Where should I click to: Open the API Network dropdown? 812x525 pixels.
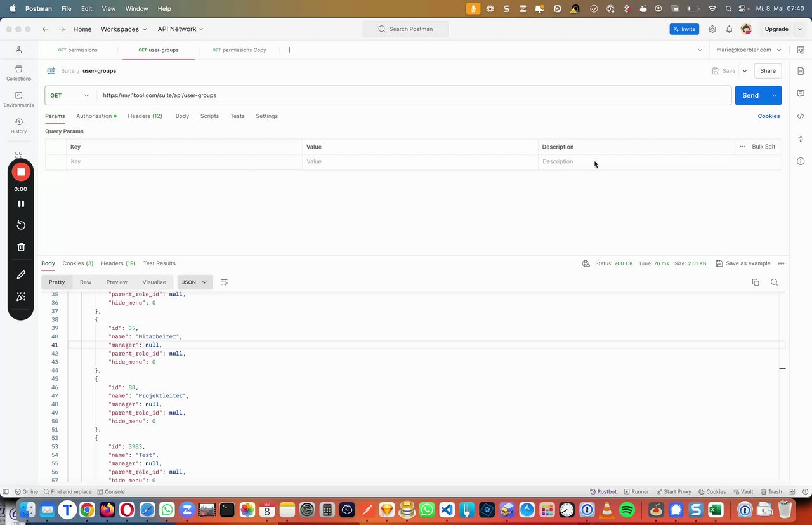click(181, 29)
